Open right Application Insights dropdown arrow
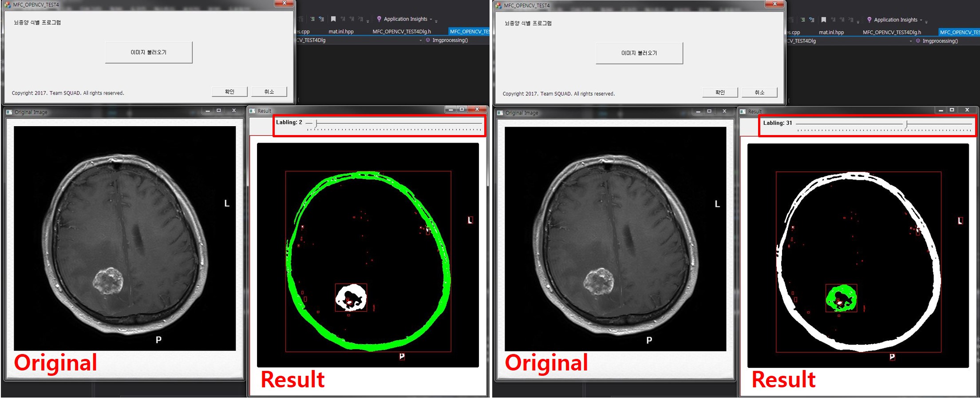 point(921,20)
